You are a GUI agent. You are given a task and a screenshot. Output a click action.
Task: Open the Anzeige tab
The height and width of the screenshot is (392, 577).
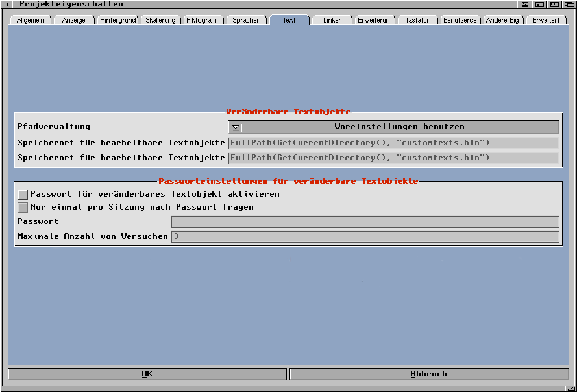[x=74, y=20]
